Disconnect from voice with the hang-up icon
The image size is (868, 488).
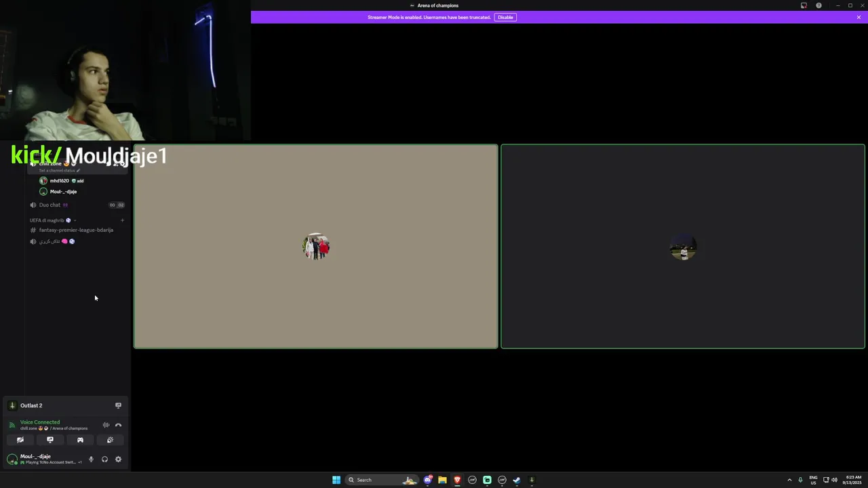click(118, 425)
